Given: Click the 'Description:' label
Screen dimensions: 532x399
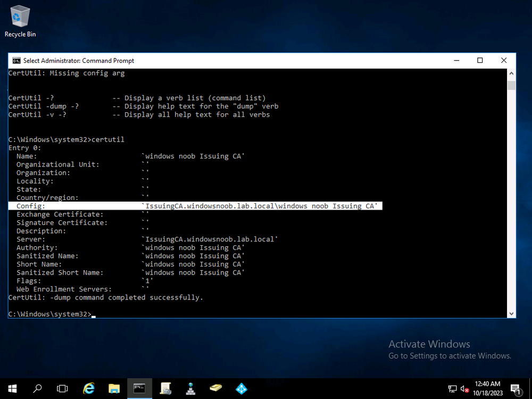Looking at the screenshot, I should point(41,231).
